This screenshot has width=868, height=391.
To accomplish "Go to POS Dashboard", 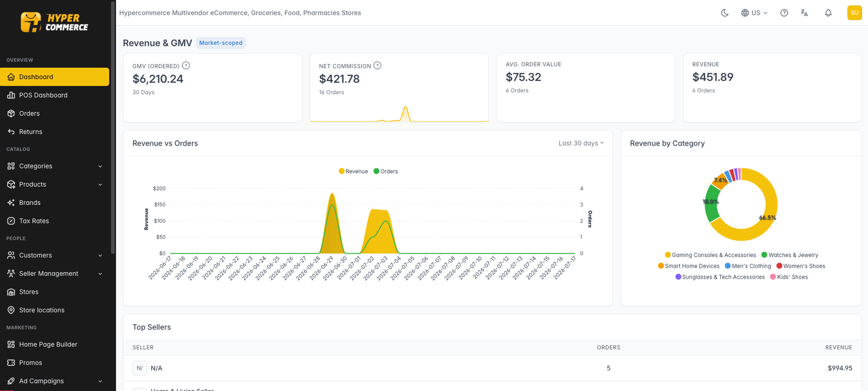I will (x=54, y=95).
